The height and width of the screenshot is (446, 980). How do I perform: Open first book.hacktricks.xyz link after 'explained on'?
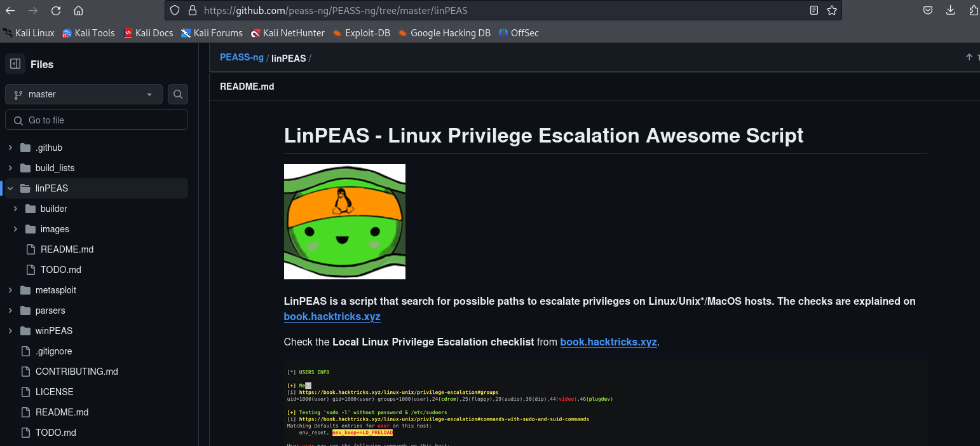[332, 316]
